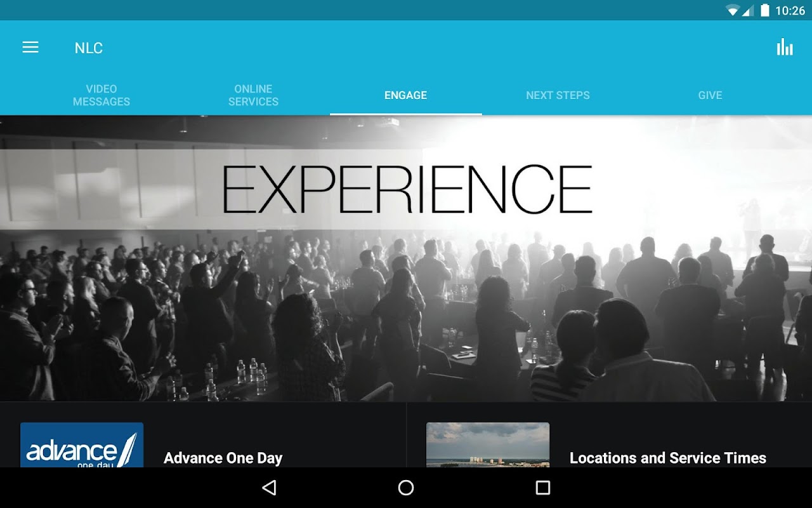The height and width of the screenshot is (508, 812).
Task: Tap the Locations and Service Times thumbnail
Action: pyautogui.click(x=488, y=445)
